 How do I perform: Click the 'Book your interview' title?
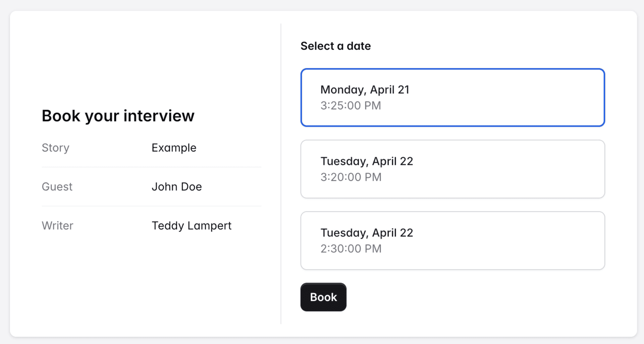point(118,116)
